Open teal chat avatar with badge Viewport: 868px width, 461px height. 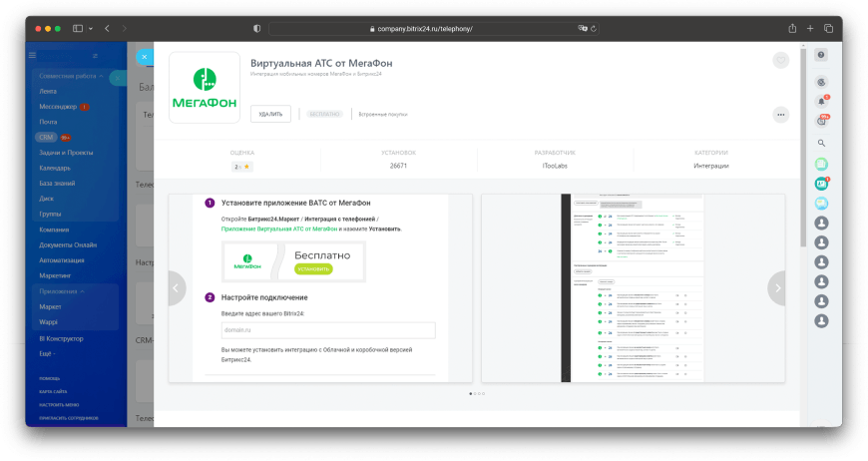pos(821,184)
